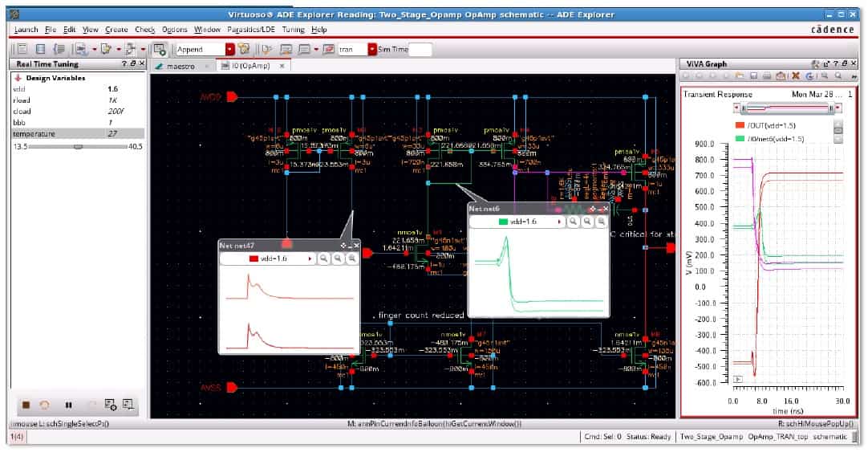The height and width of the screenshot is (452, 868).
Task: Undock the ViVA Graph panel
Action: pos(844,63)
